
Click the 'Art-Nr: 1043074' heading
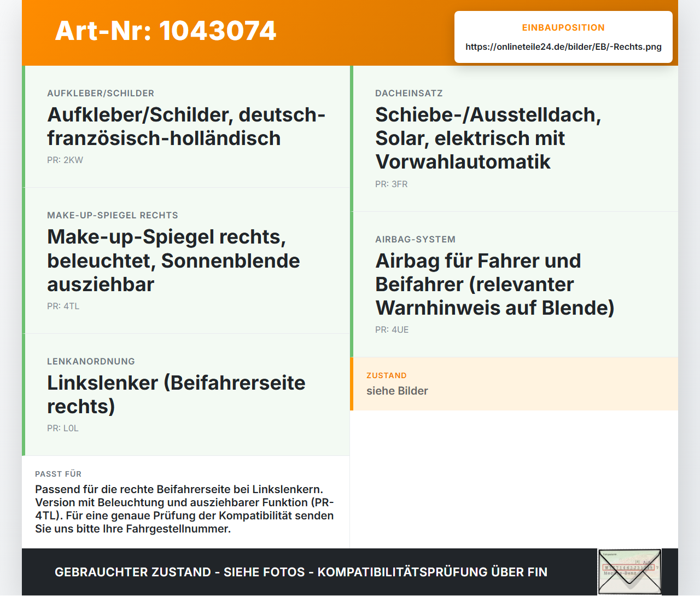pyautogui.click(x=166, y=31)
